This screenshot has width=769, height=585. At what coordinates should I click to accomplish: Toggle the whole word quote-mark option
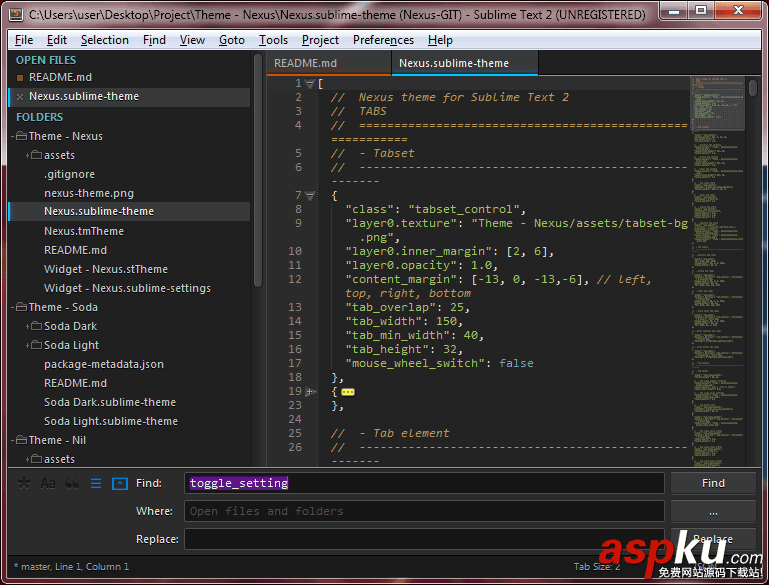pyautogui.click(x=72, y=483)
